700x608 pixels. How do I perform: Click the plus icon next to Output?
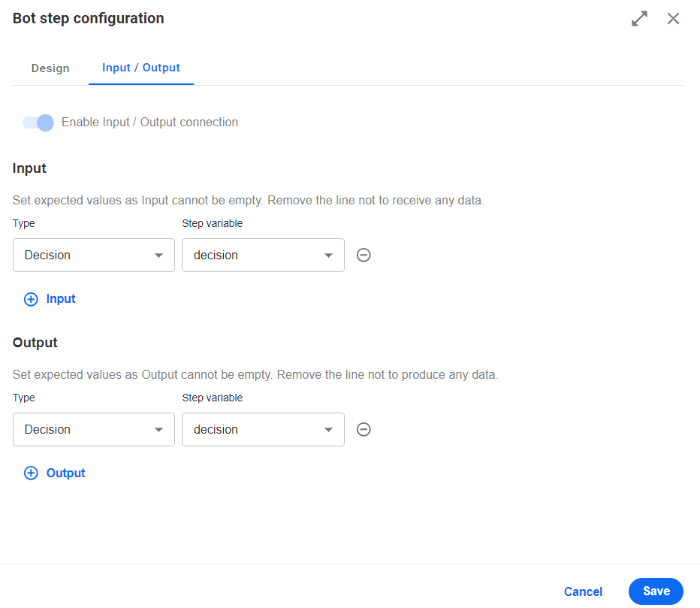point(31,473)
